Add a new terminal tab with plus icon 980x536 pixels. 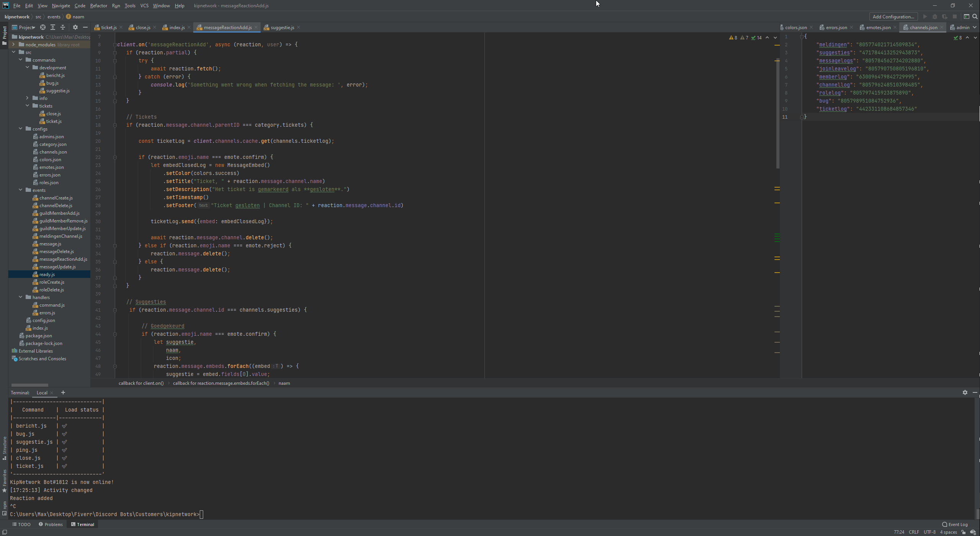point(63,392)
